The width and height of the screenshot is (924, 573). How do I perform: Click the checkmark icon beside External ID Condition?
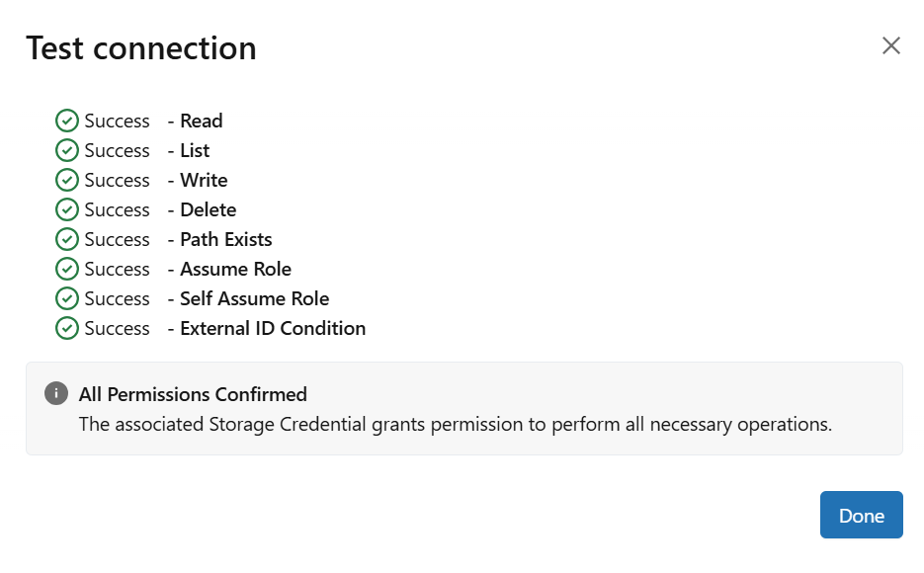click(x=67, y=328)
